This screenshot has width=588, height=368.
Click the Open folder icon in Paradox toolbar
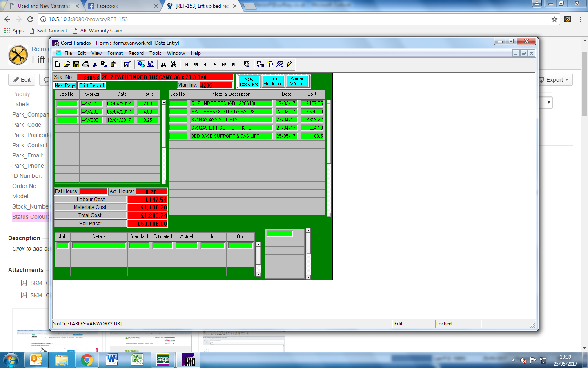(x=67, y=64)
